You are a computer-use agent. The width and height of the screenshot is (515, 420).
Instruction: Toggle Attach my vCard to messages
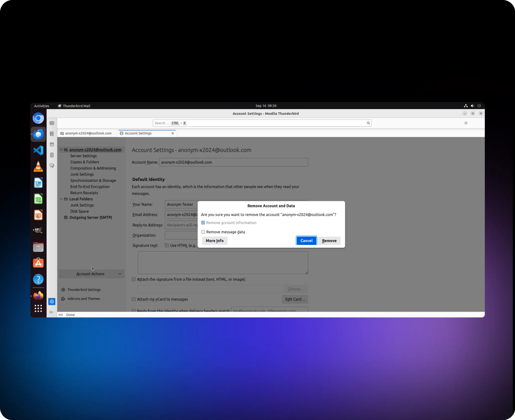pos(134,299)
